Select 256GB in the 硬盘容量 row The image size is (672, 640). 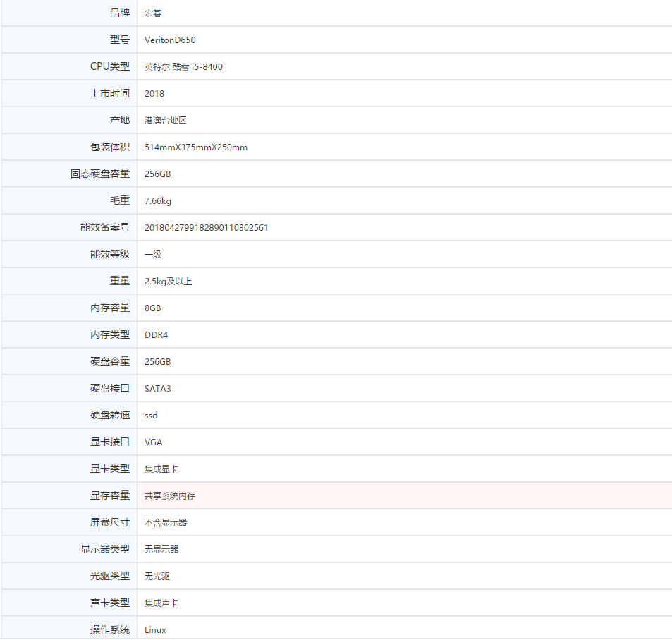point(158,361)
